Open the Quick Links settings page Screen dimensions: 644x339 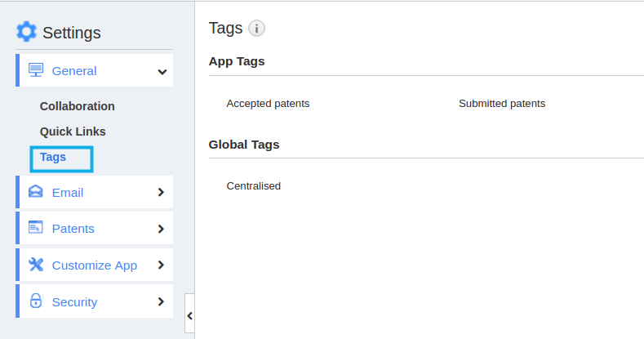(73, 132)
